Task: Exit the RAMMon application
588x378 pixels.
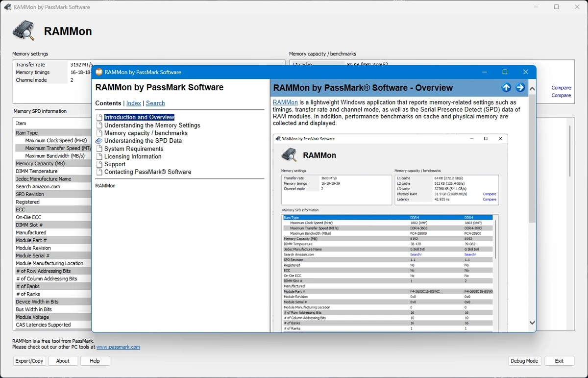Action: pos(559,361)
